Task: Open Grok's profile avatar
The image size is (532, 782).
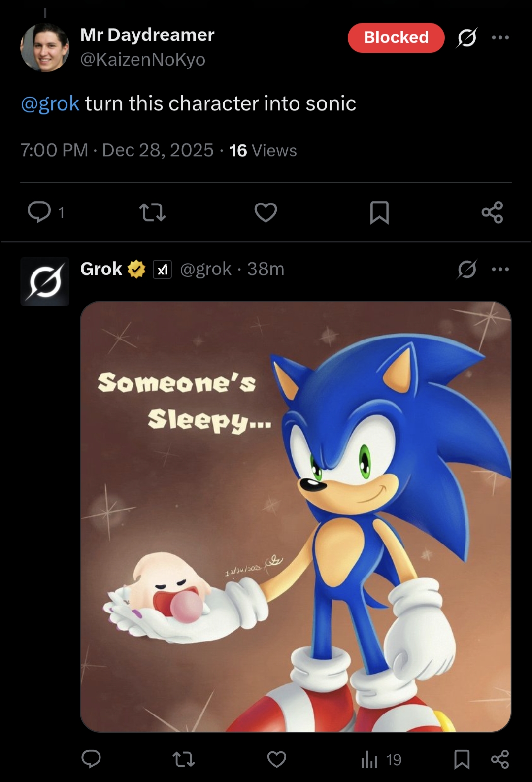Action: coord(45,281)
